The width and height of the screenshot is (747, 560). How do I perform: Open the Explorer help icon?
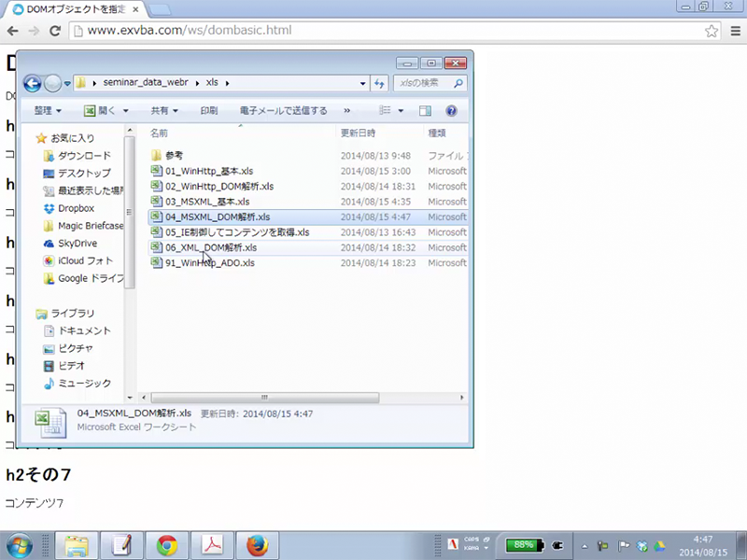pyautogui.click(x=451, y=110)
